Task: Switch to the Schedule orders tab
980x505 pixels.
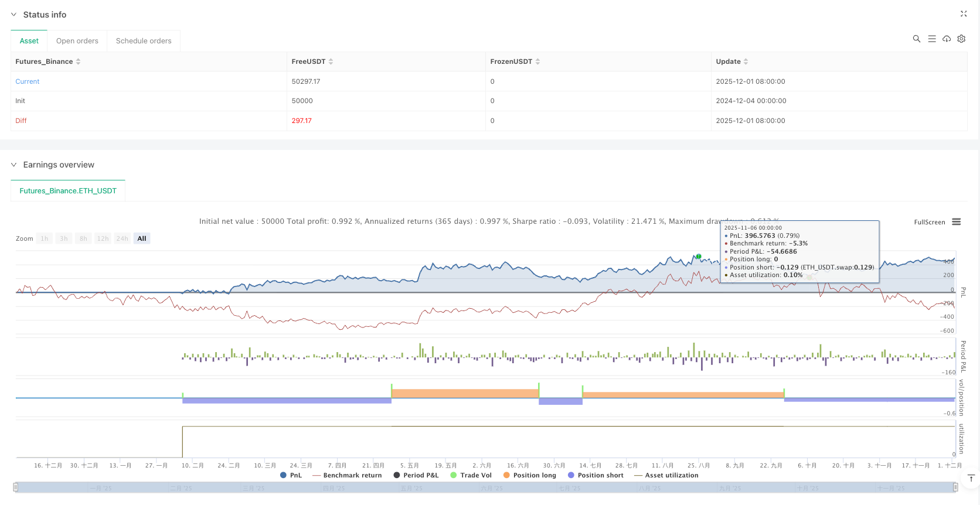Action: (x=144, y=41)
